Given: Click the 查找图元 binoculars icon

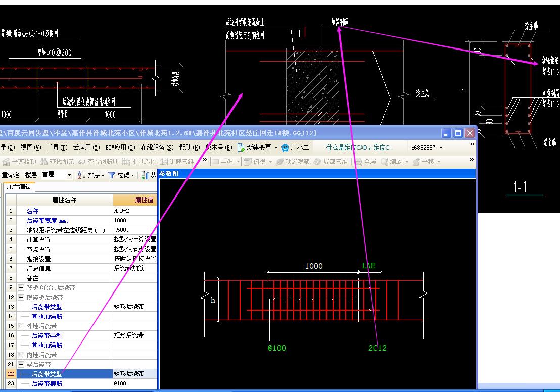Looking at the screenshot, I should [43, 162].
